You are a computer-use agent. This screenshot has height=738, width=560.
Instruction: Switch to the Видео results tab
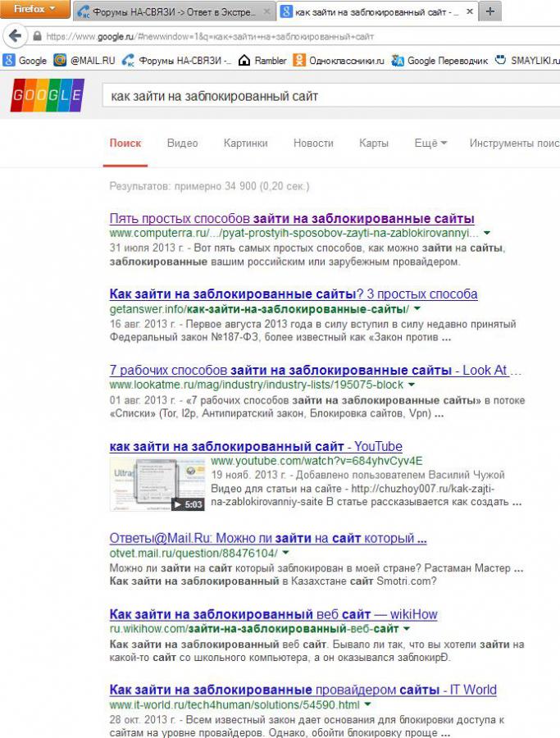(182, 143)
